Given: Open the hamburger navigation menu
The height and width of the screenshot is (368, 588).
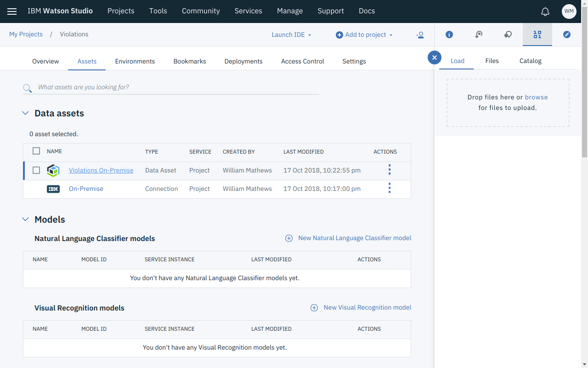Looking at the screenshot, I should click(x=12, y=11).
